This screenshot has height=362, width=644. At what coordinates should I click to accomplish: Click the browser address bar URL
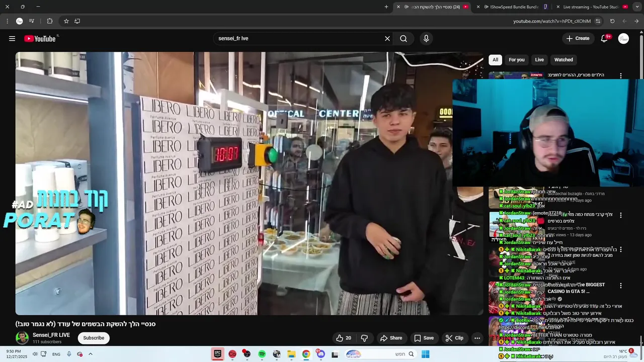tap(552, 21)
